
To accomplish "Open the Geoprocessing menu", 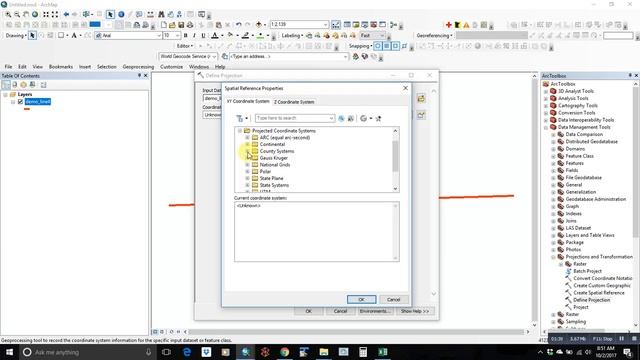I will [138, 67].
